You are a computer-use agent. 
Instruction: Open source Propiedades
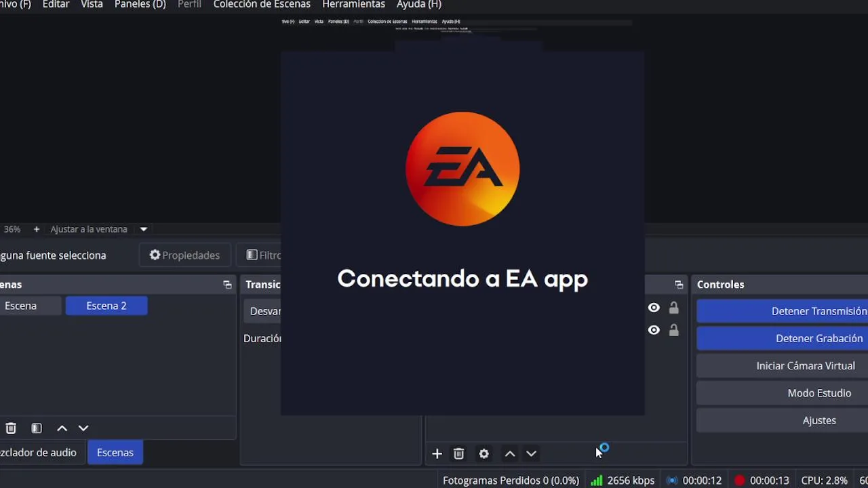point(184,256)
